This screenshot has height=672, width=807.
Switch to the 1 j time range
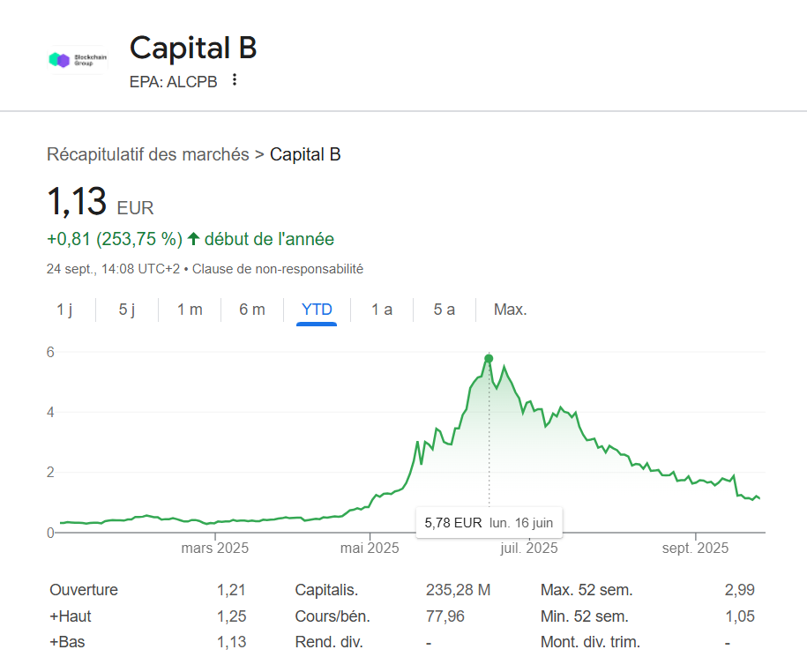pyautogui.click(x=65, y=310)
